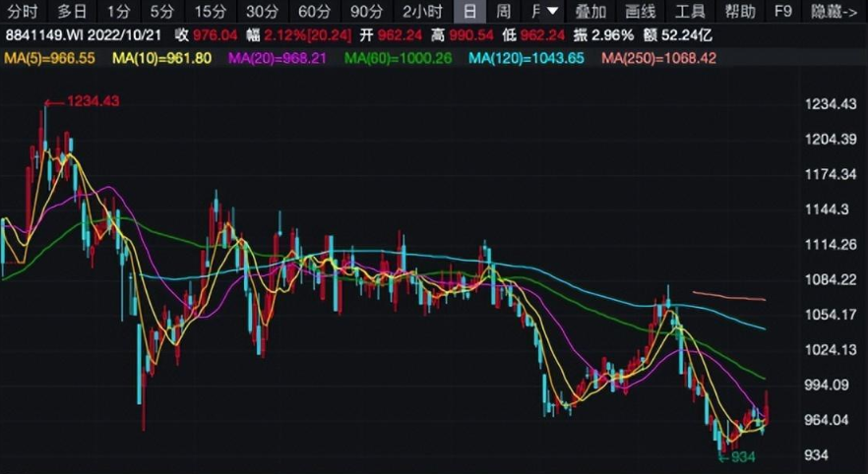Select the 2小时 two-hour period
Viewport: 868px width, 474px height.
[421, 12]
